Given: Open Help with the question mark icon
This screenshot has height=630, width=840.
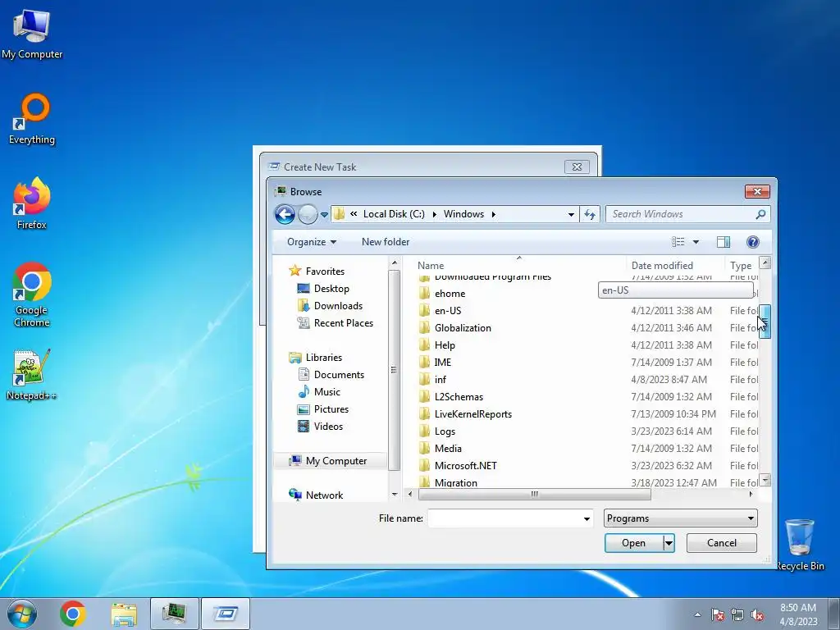Looking at the screenshot, I should pyautogui.click(x=753, y=242).
